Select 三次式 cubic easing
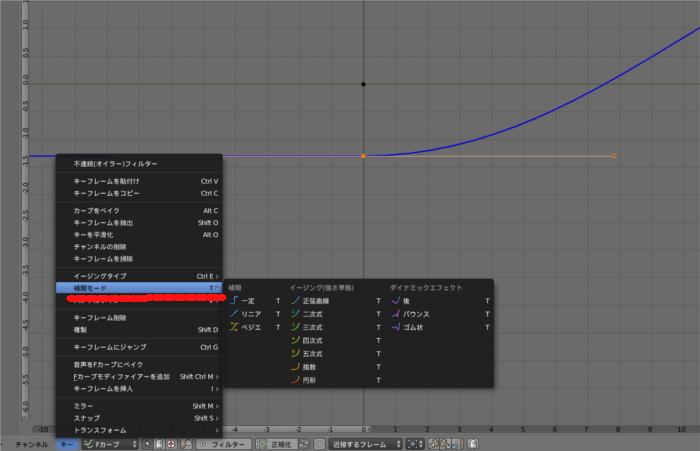The width and height of the screenshot is (700, 451). pos(336,327)
